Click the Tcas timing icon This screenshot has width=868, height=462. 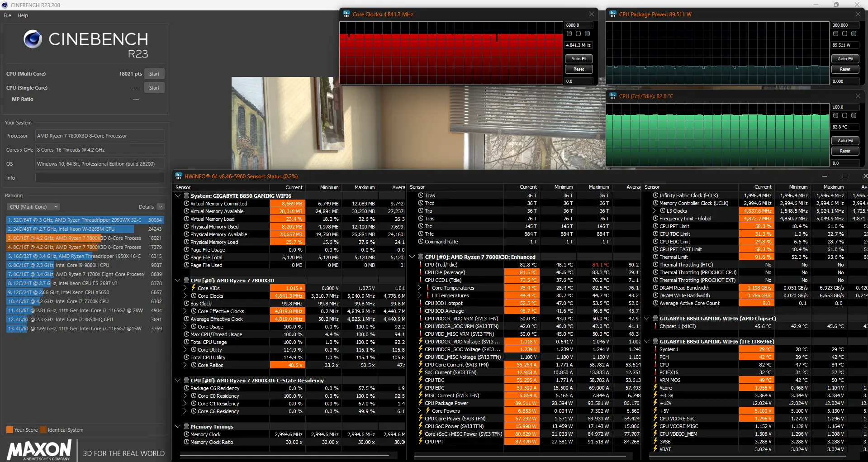(x=421, y=195)
